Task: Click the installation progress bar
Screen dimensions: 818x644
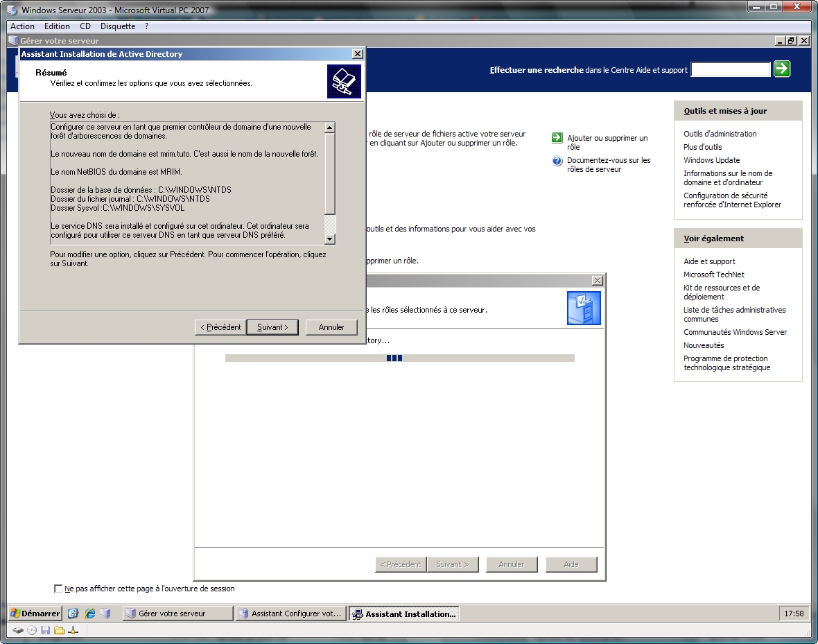Action: coord(399,358)
